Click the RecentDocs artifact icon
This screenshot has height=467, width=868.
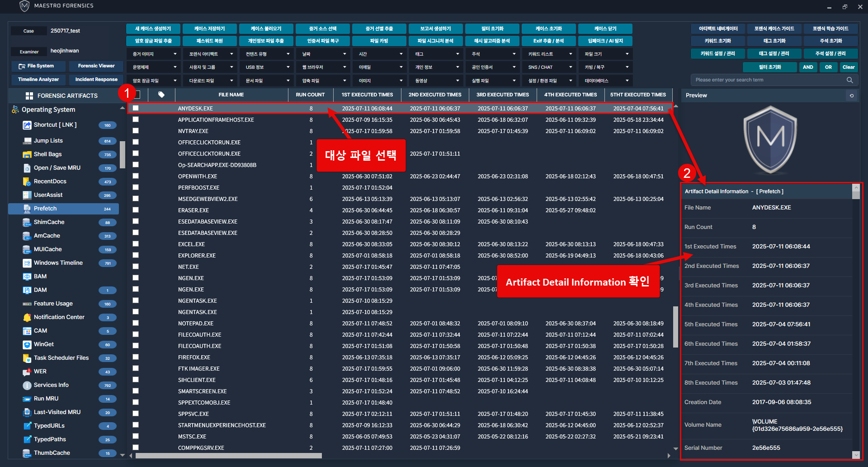[27, 181]
